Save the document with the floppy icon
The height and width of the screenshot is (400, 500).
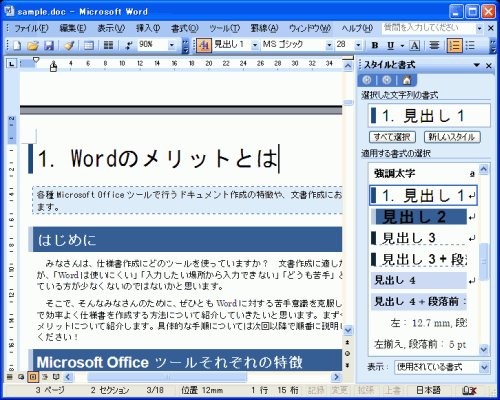click(49, 45)
